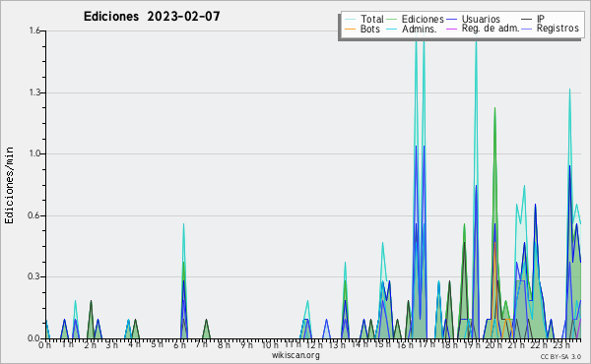The image size is (591, 364).
Task: Click the 0.0 y-axis value
Action: 34,338
